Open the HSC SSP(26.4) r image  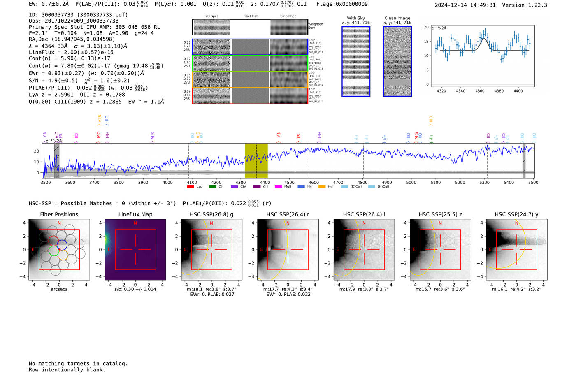(288, 250)
